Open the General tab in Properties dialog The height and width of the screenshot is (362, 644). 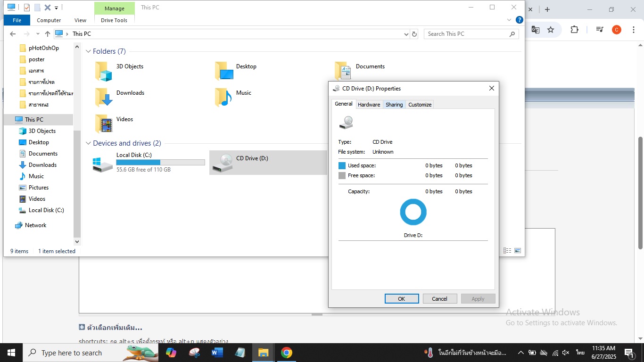[343, 104]
